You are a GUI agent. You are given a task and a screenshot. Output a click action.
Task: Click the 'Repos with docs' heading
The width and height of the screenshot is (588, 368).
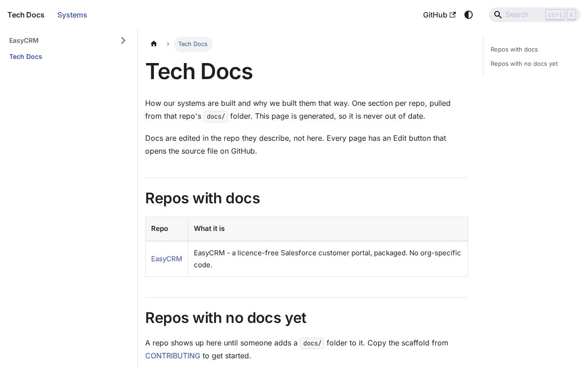point(203,198)
